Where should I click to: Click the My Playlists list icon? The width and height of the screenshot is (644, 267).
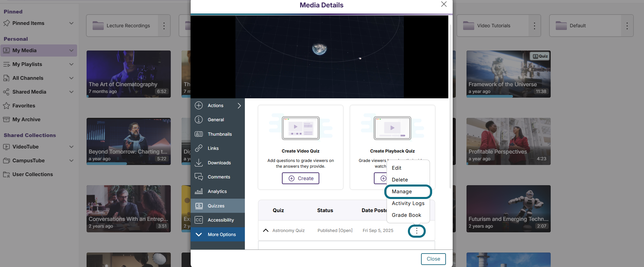tap(6, 64)
